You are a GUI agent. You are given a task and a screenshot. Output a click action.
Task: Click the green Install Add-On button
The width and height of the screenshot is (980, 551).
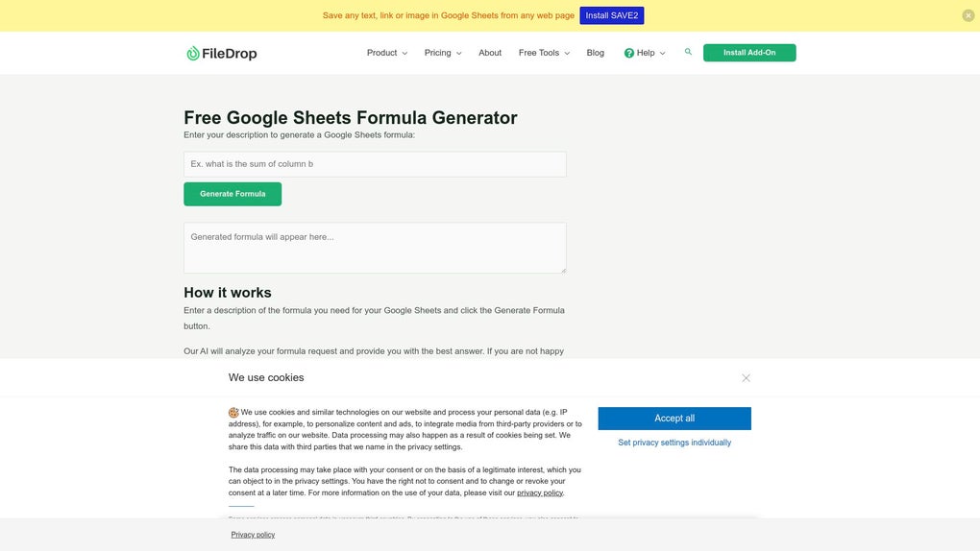click(x=748, y=53)
